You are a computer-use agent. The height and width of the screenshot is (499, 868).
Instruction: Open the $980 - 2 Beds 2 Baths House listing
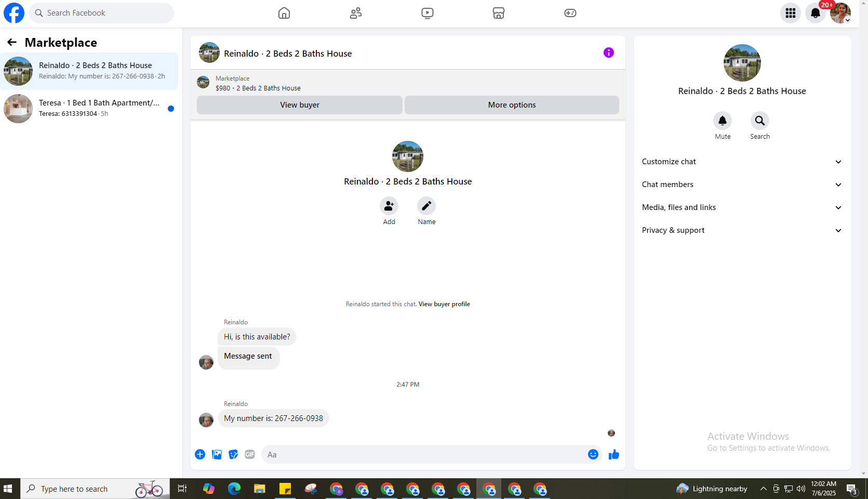[258, 88]
